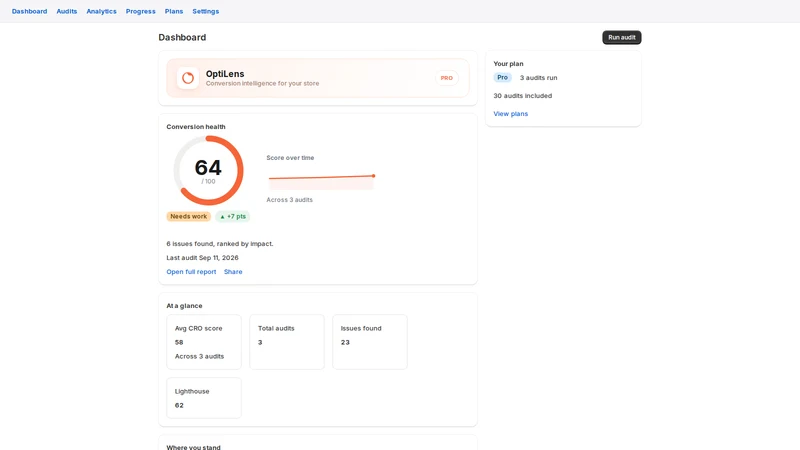Switch to the Progress page
The image size is (800, 450).
[x=141, y=11]
